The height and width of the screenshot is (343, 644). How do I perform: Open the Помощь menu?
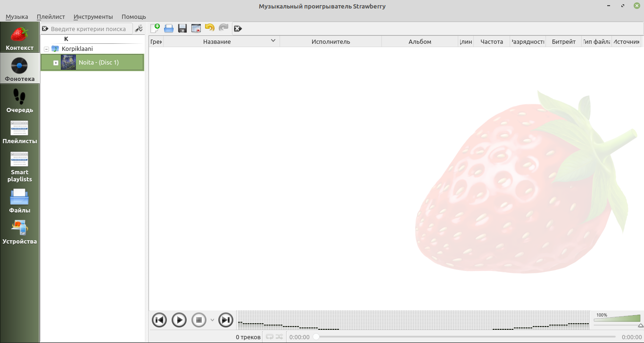click(134, 16)
